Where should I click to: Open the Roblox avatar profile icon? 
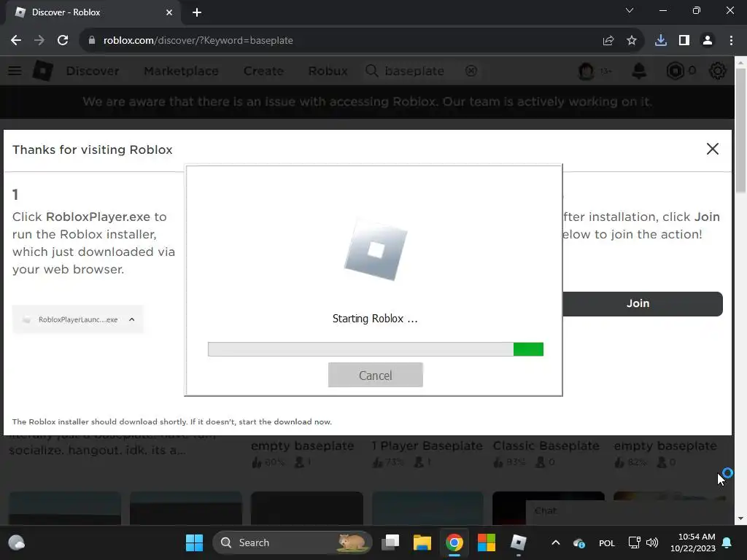(x=586, y=71)
